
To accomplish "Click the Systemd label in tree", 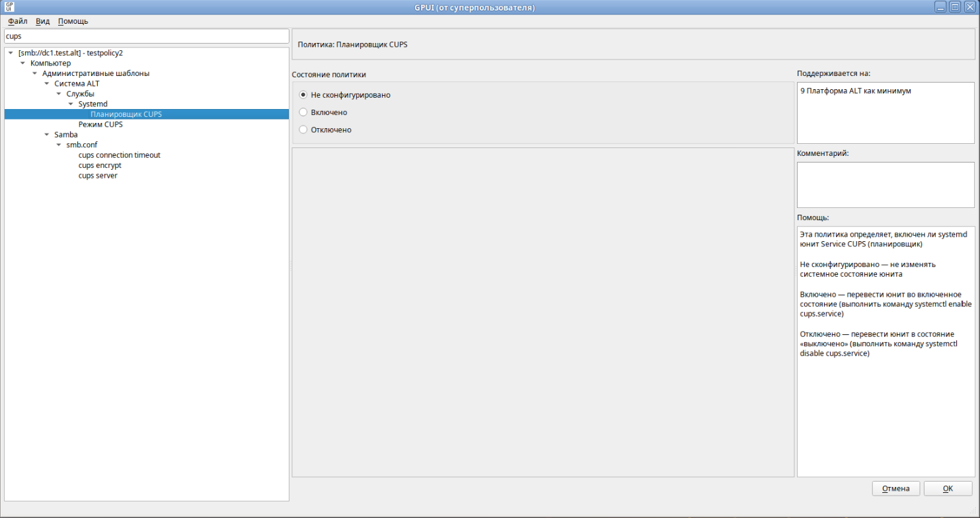I will (93, 104).
